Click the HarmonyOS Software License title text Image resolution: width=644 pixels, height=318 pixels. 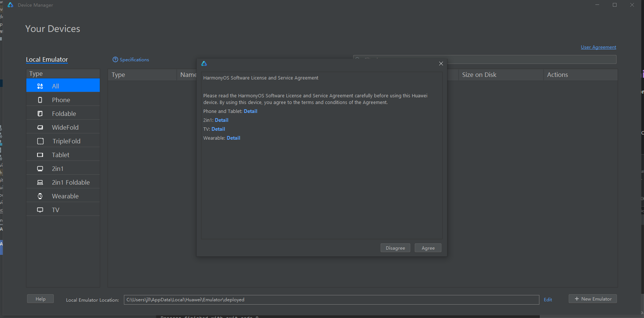(261, 78)
